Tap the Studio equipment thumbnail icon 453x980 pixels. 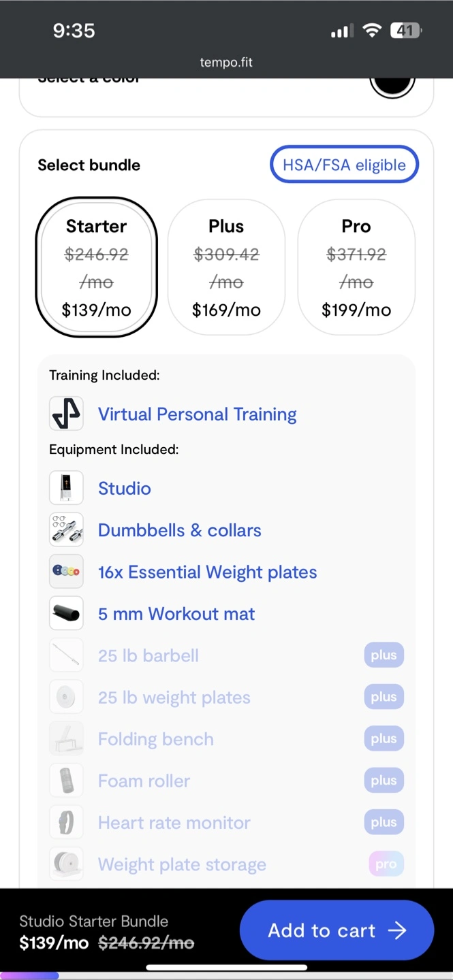66,488
